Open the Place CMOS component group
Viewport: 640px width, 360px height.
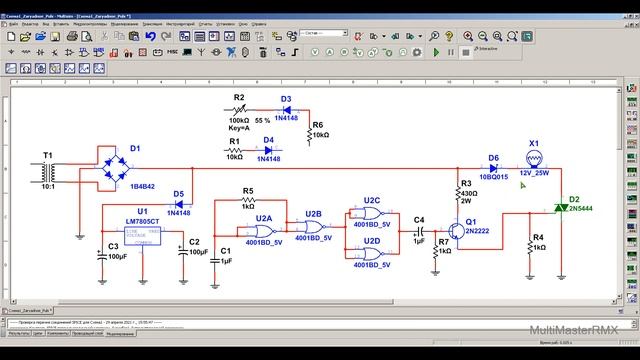tap(98, 52)
